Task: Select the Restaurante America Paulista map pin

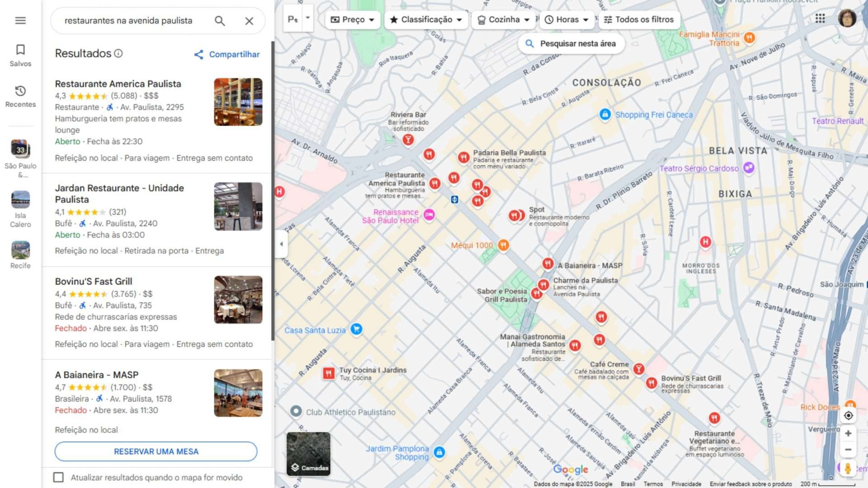Action: (x=436, y=183)
